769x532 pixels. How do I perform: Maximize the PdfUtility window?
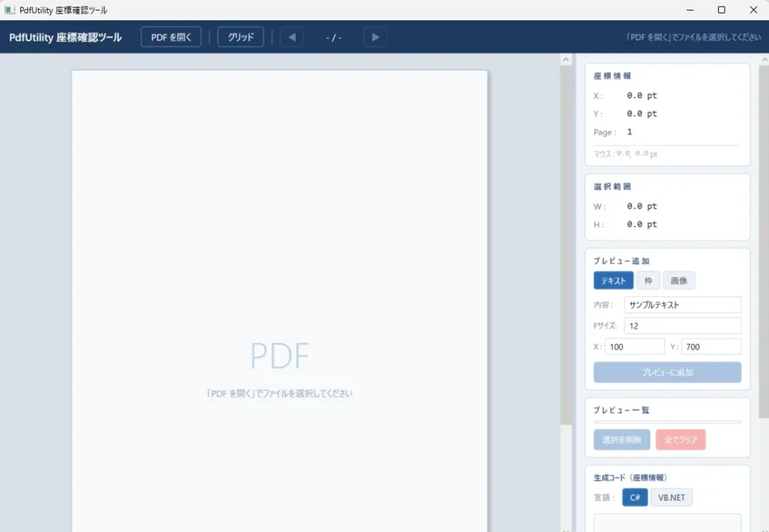click(x=722, y=10)
